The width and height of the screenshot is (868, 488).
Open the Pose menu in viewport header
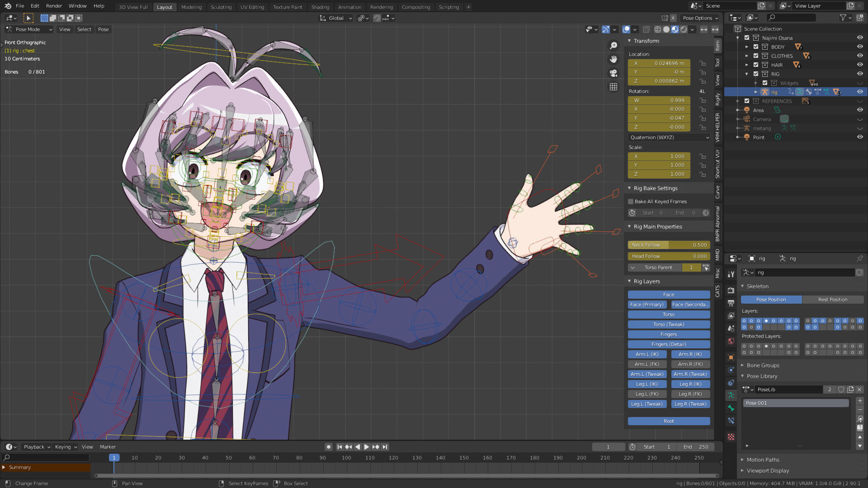[104, 29]
